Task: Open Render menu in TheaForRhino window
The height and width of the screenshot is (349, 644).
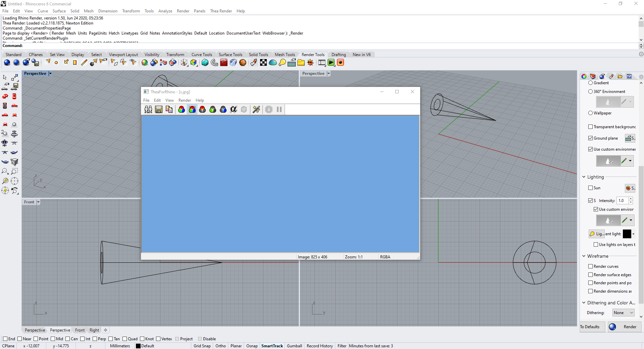Action: [x=185, y=100]
